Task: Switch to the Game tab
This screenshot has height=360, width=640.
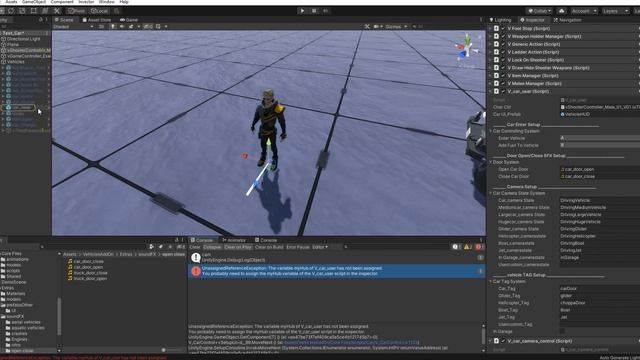Action: 129,20
